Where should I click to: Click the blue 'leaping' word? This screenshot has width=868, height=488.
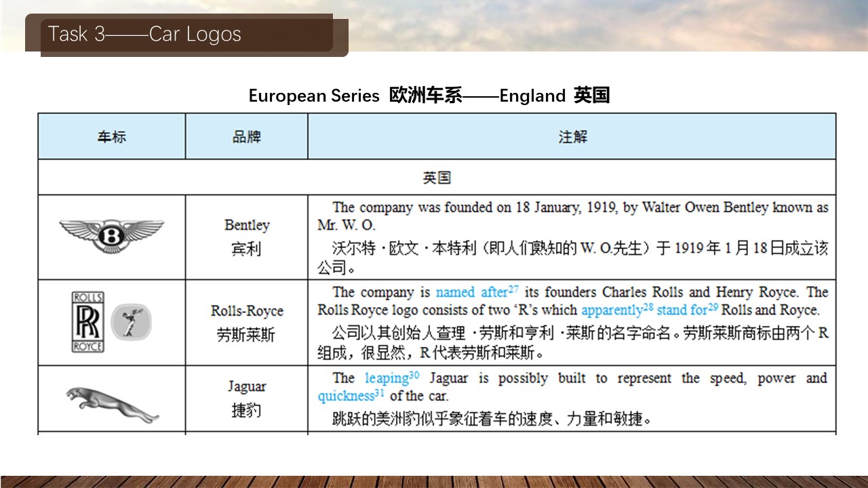pyautogui.click(x=387, y=378)
